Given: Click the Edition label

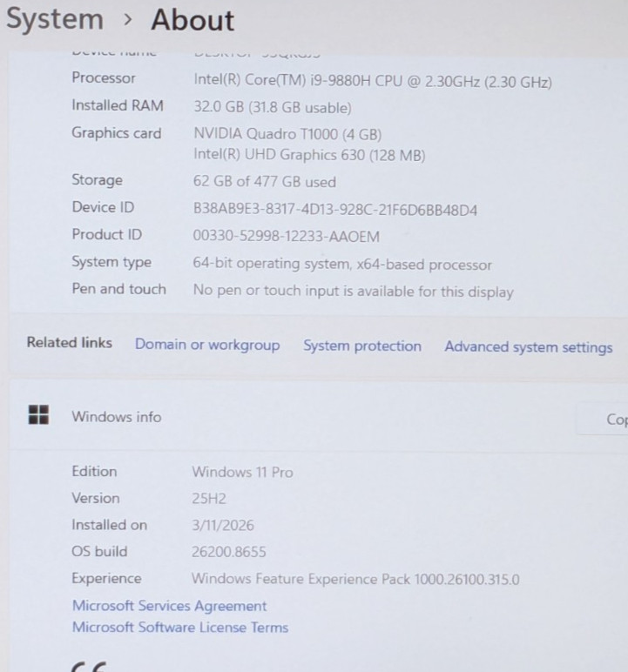Looking at the screenshot, I should (x=94, y=472).
